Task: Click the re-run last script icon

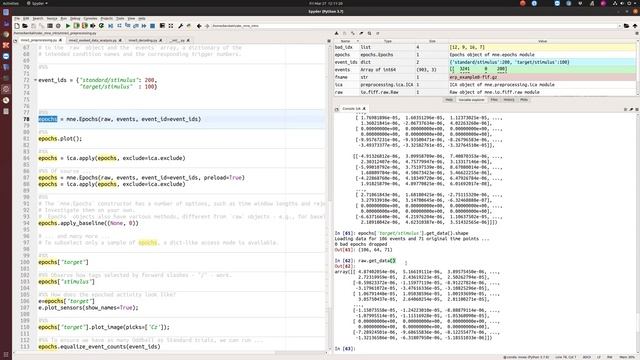Action: pyautogui.click(x=101, y=26)
